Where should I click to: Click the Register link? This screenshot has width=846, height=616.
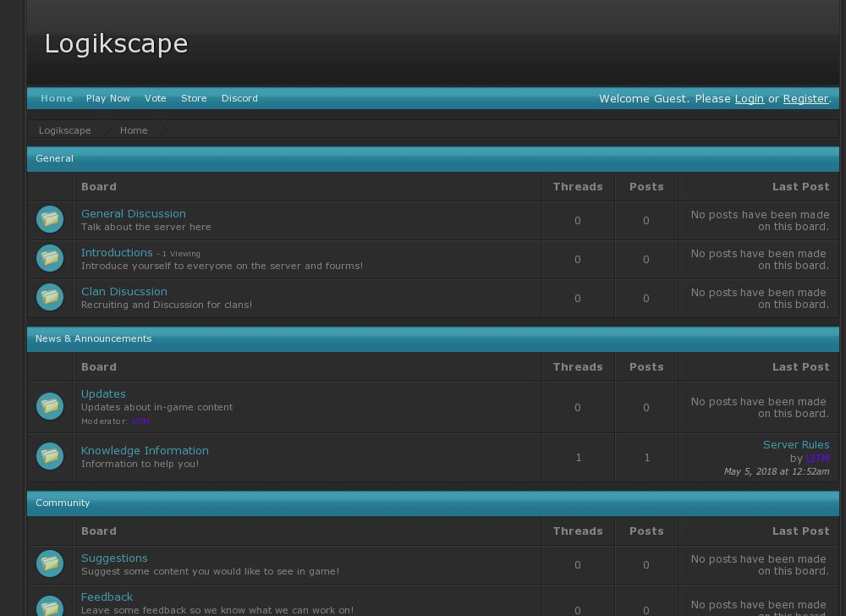805,99
